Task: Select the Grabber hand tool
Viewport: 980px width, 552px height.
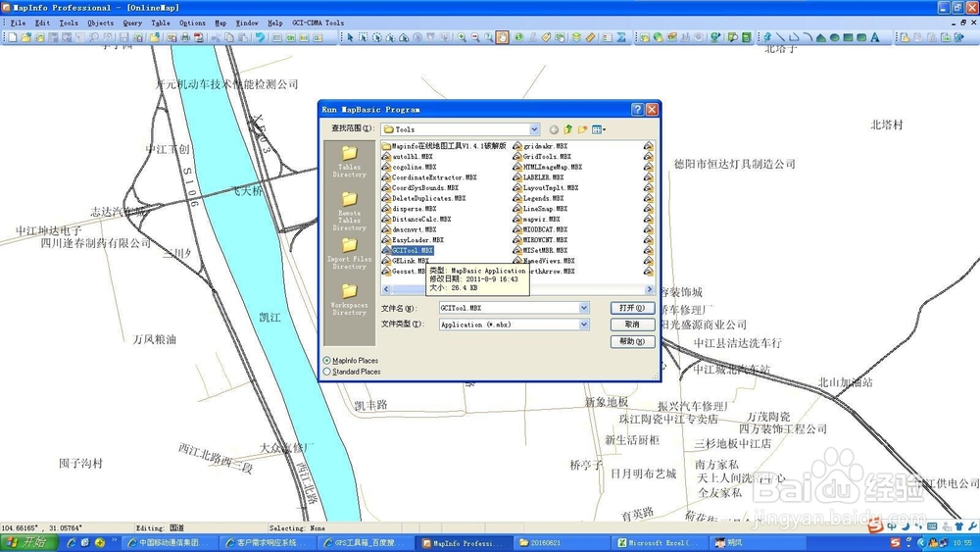Action: pyautogui.click(x=503, y=37)
